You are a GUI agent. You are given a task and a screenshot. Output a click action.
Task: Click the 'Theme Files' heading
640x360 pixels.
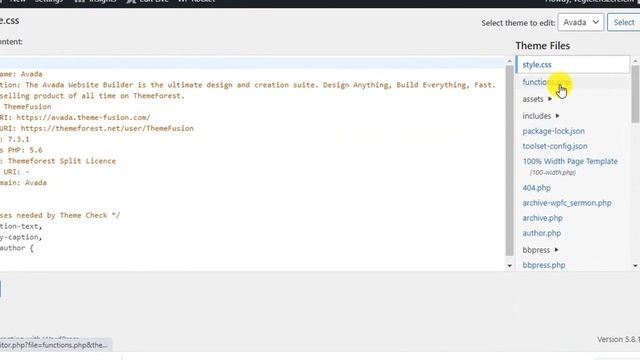(x=542, y=46)
